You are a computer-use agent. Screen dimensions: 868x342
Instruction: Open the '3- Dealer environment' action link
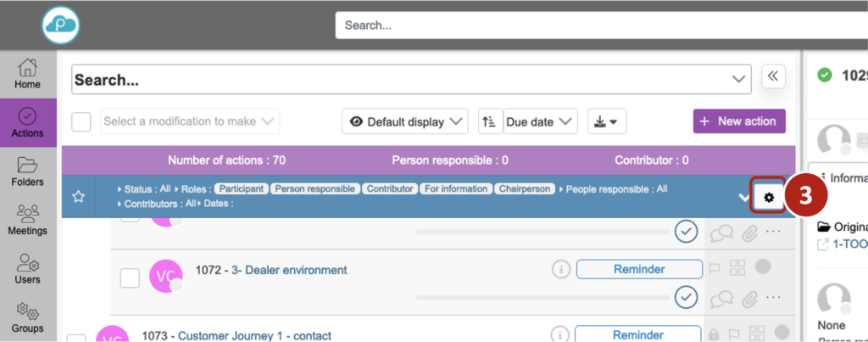[x=289, y=270]
